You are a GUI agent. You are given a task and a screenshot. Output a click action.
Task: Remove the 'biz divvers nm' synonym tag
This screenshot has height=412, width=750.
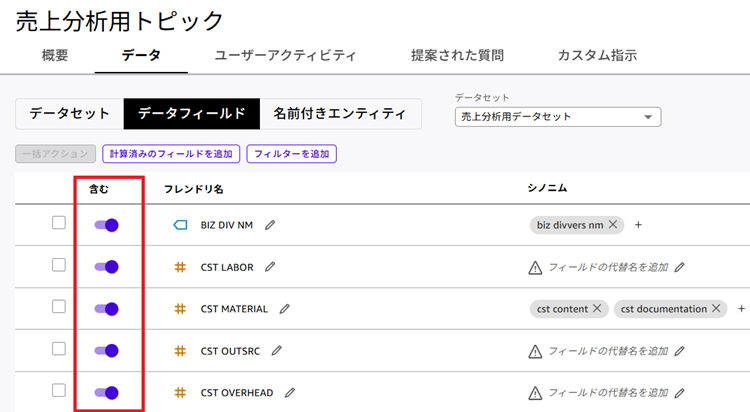[613, 225]
